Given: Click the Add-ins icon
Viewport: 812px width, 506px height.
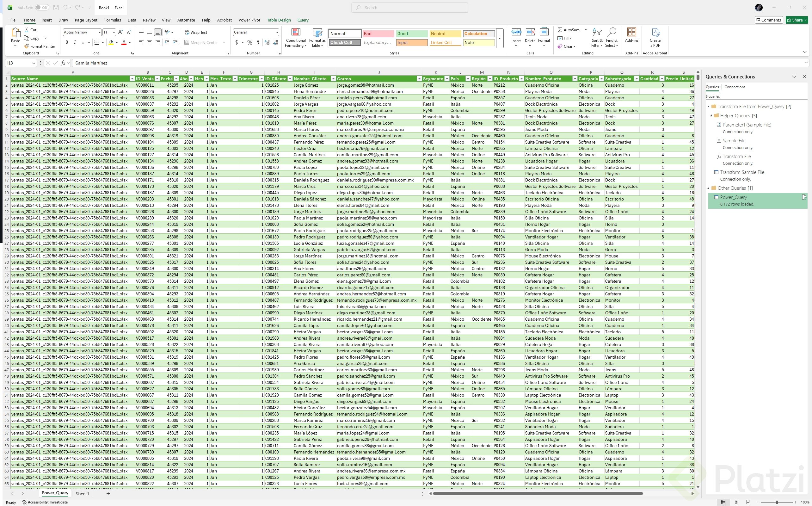Looking at the screenshot, I should [631, 33].
